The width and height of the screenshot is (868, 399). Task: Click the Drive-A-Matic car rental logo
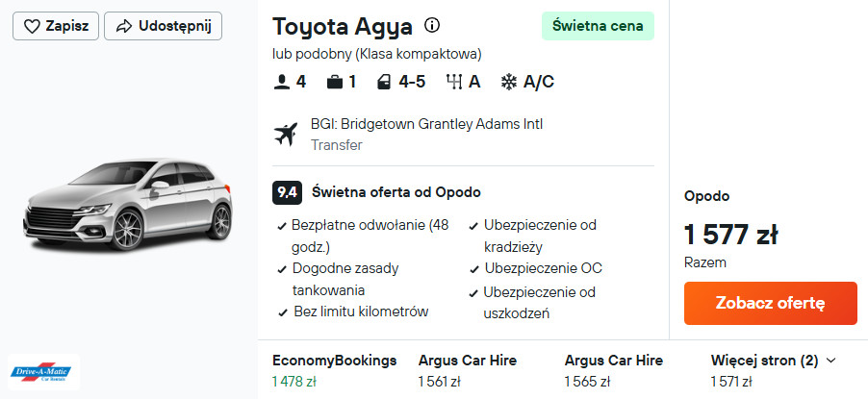click(x=44, y=372)
